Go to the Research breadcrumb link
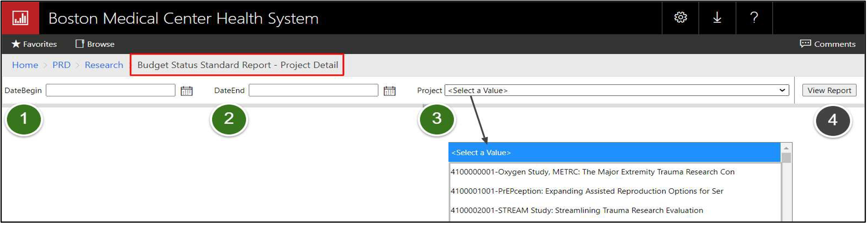868x226 pixels. [104, 65]
